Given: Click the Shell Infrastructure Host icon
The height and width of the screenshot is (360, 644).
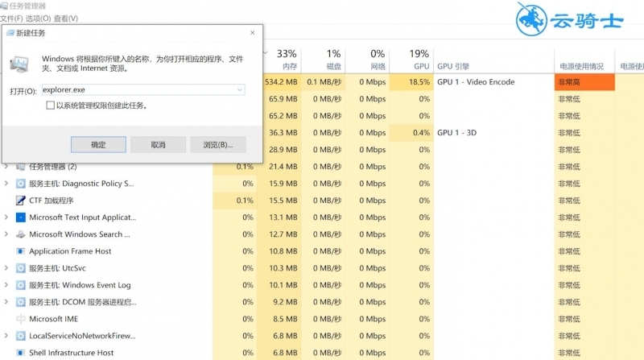Looking at the screenshot, I should click(20, 353).
